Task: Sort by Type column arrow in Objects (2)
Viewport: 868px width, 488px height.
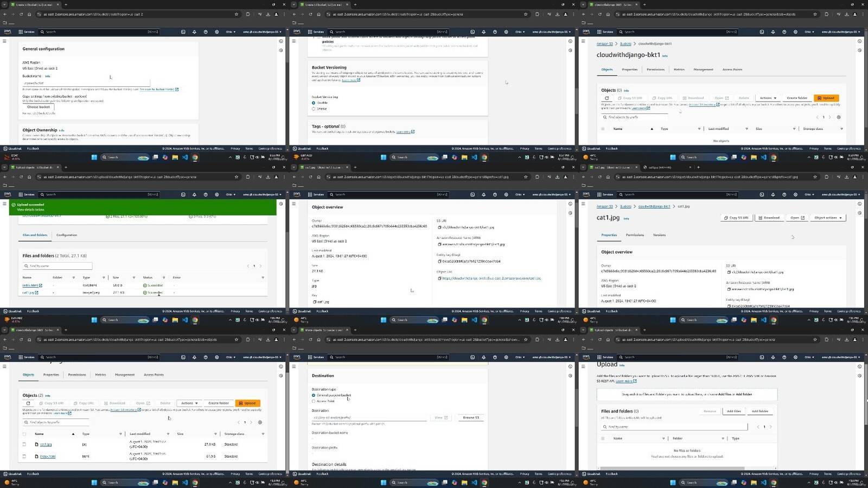Action: (120, 434)
